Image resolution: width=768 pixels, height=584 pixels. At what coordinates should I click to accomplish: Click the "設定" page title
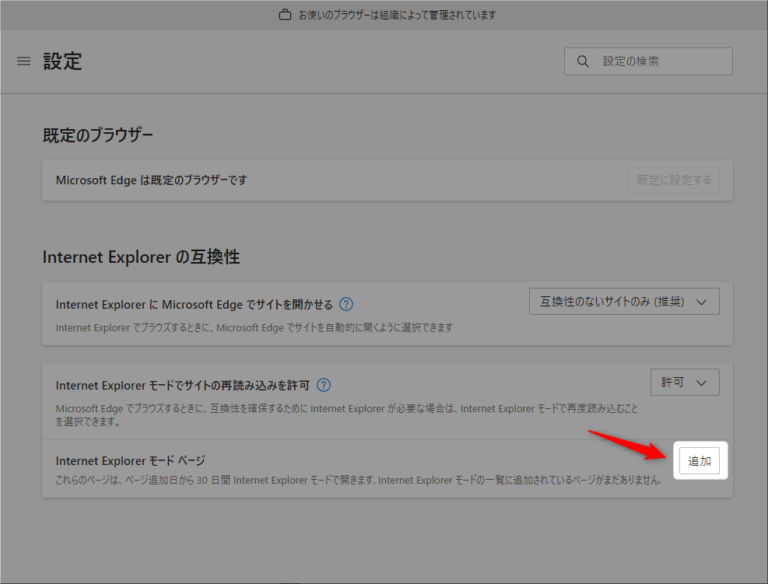[x=62, y=62]
